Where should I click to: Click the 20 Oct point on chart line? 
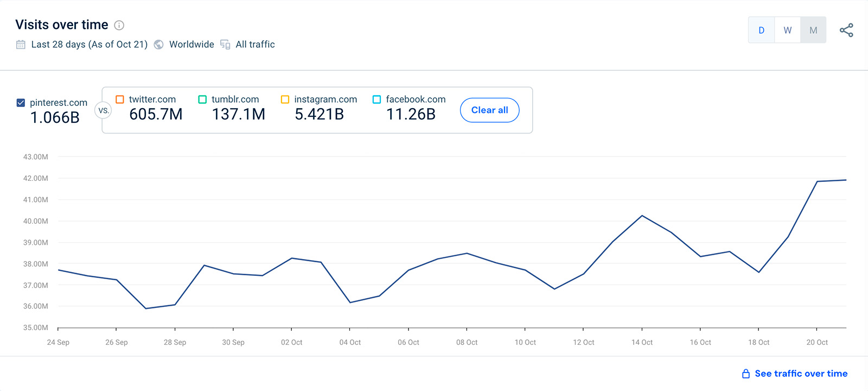817,181
